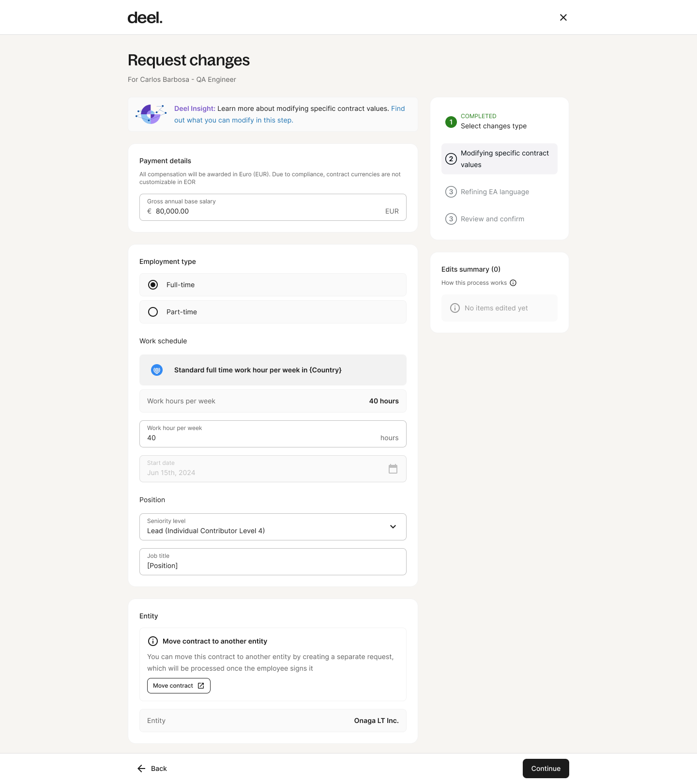The image size is (697, 784).
Task: Open Find out what you can modify link
Action: [289, 114]
